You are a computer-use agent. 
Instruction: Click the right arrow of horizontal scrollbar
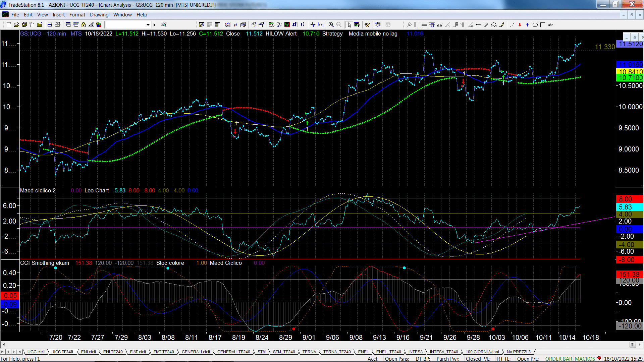tap(640, 345)
